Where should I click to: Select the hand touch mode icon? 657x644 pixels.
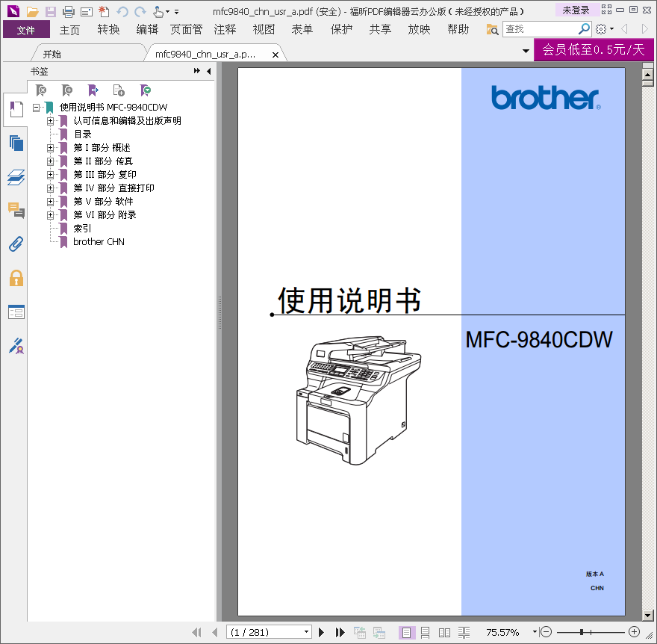[x=158, y=11]
